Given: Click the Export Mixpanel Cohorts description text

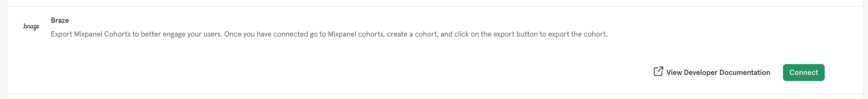Looking at the screenshot, I should coord(329,34).
